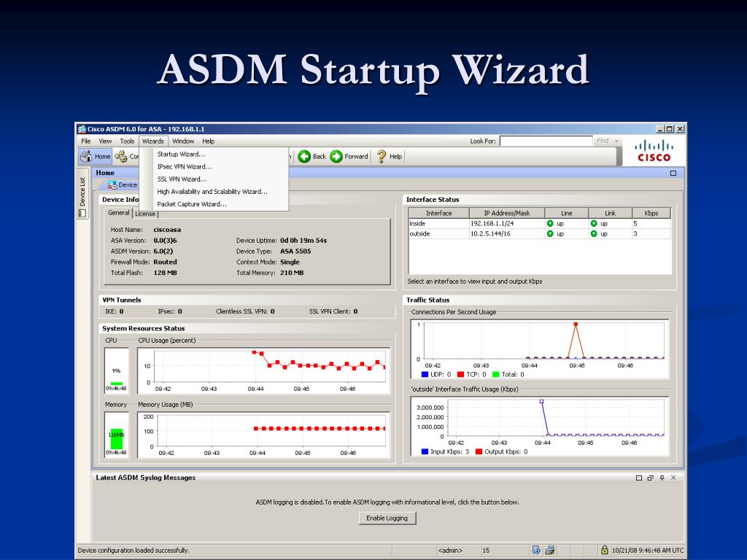Click inside interface green line-up icon
747x560 pixels.
[550, 223]
